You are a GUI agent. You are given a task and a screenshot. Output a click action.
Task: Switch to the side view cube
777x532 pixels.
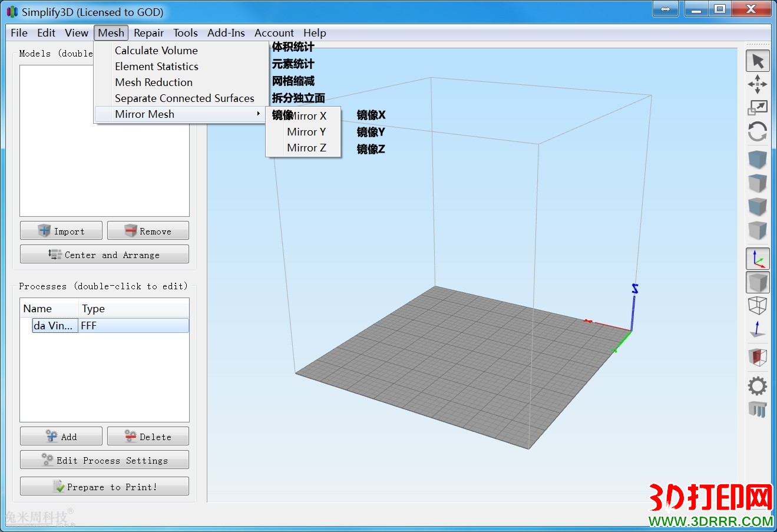pos(758,230)
